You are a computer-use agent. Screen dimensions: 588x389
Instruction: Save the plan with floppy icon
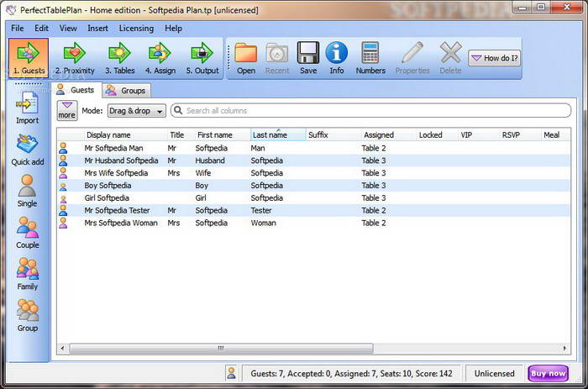pyautogui.click(x=308, y=53)
